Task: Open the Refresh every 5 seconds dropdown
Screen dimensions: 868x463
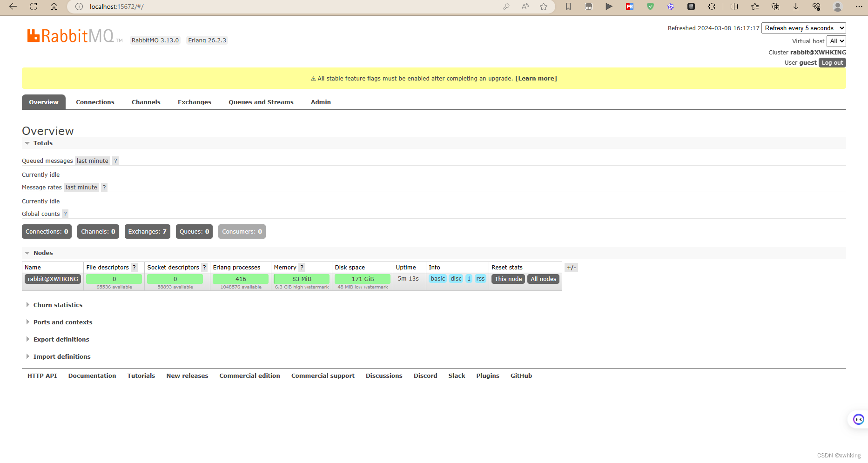Action: click(803, 28)
